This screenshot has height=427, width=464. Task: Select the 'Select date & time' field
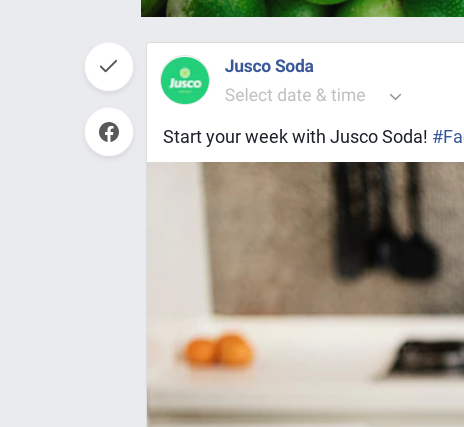point(313,95)
